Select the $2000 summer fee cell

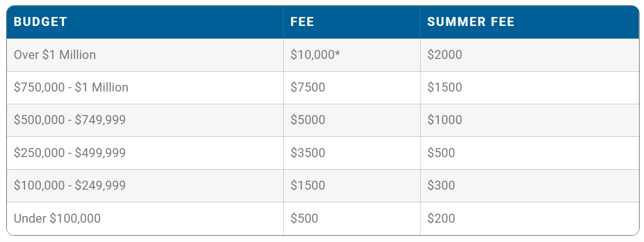click(x=445, y=55)
